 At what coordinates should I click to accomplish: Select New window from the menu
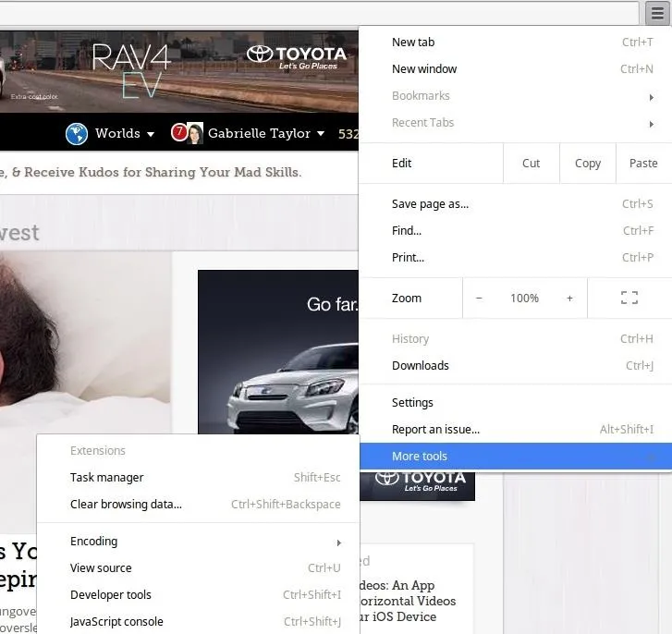[515, 69]
